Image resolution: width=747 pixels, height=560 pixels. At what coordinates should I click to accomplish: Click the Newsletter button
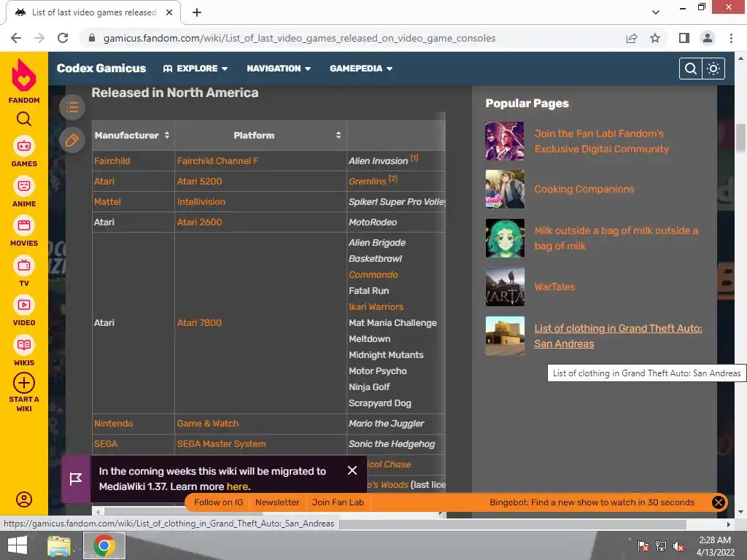click(x=277, y=502)
